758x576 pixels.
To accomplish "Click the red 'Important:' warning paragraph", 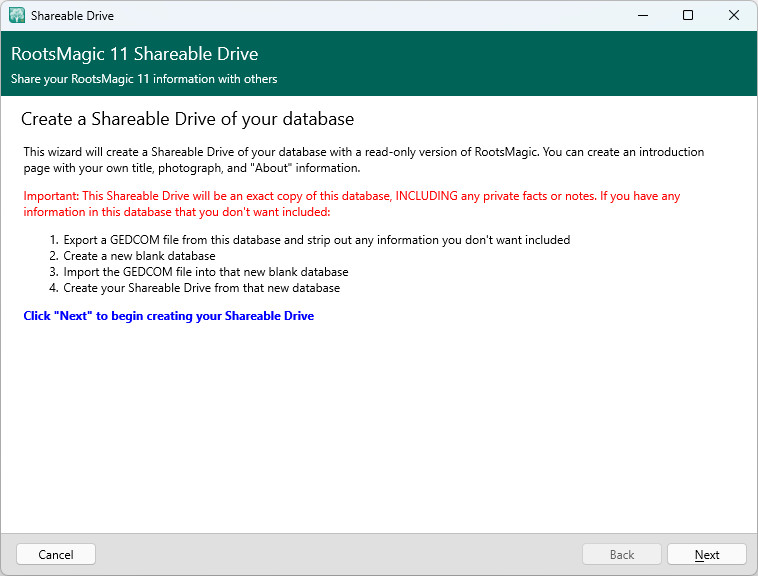I will (x=352, y=203).
